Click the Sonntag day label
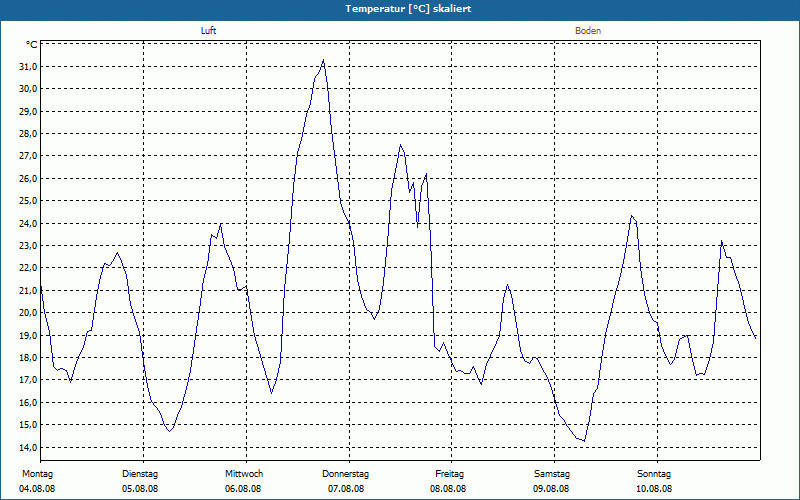Viewport: 800px width, 500px height. [654, 474]
